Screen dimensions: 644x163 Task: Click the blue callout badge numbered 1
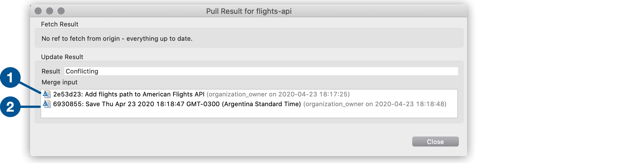pos(10,78)
